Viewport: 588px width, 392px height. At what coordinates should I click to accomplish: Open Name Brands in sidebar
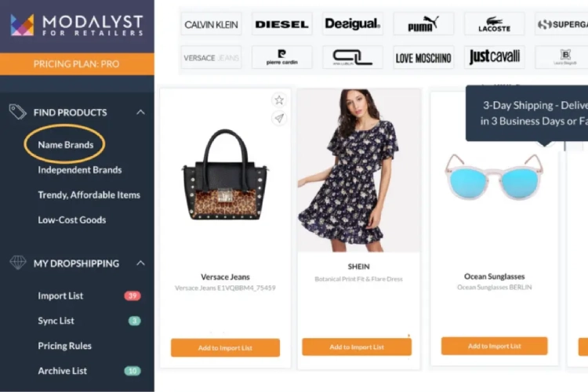coord(66,145)
